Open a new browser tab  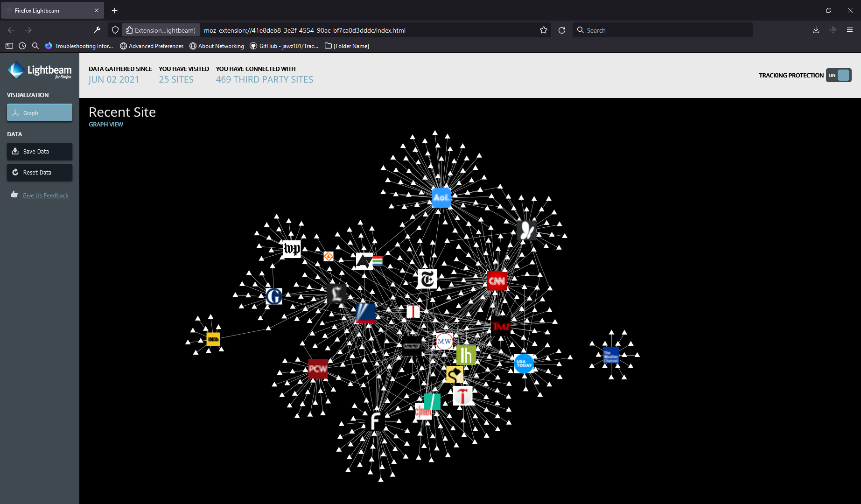pos(115,10)
